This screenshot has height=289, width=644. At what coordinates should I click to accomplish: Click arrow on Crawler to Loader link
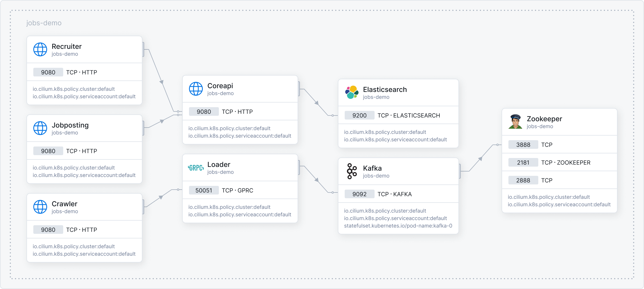coord(161,197)
